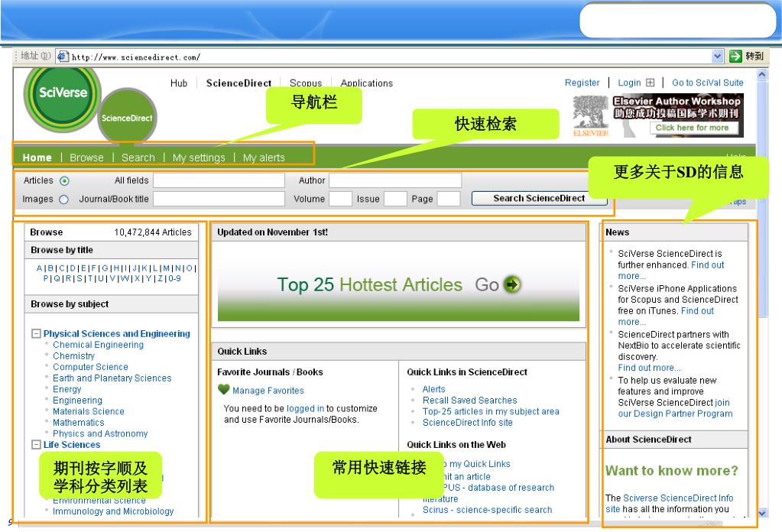Click 'Find out more...' under NextBio news
Image resolution: width=782 pixels, height=532 pixels.
point(649,368)
